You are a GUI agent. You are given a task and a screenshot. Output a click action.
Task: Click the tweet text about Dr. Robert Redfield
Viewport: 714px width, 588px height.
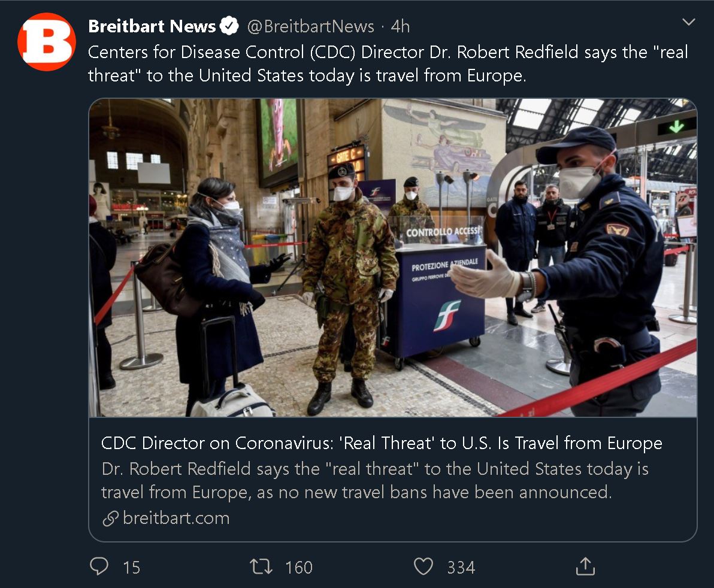click(x=388, y=63)
